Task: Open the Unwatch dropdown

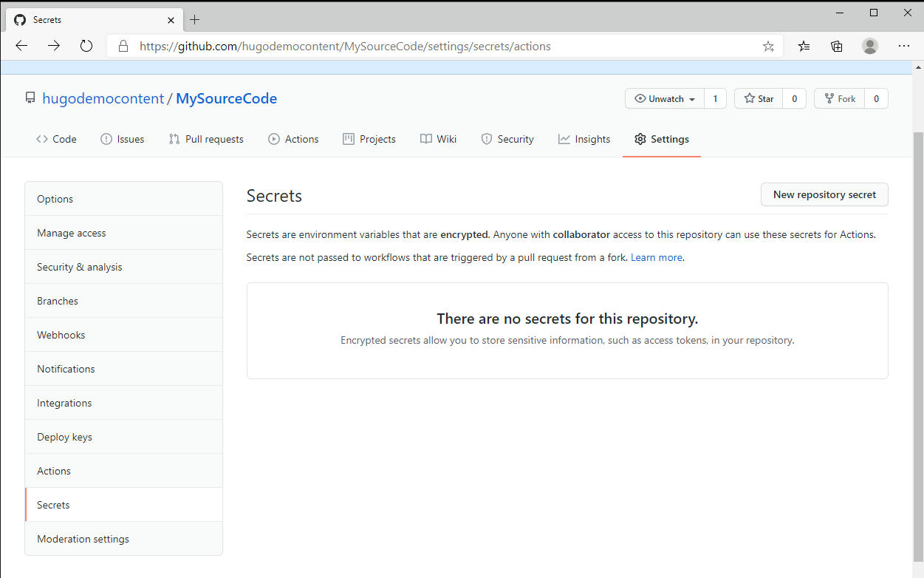Action: (x=693, y=98)
